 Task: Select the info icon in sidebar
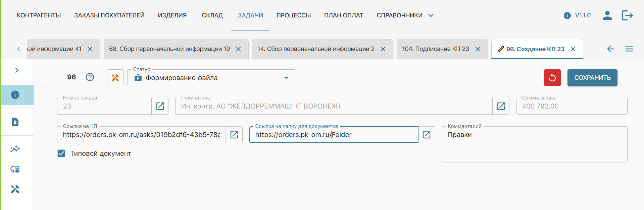point(15,95)
